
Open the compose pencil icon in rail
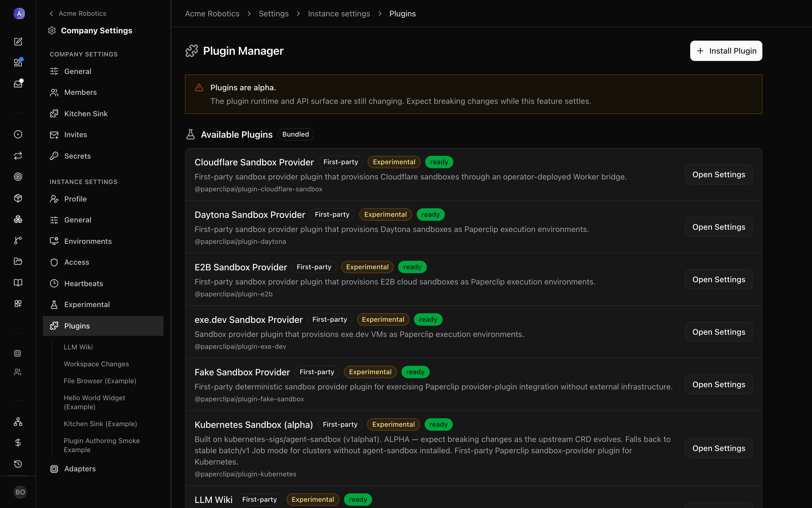coord(18,41)
